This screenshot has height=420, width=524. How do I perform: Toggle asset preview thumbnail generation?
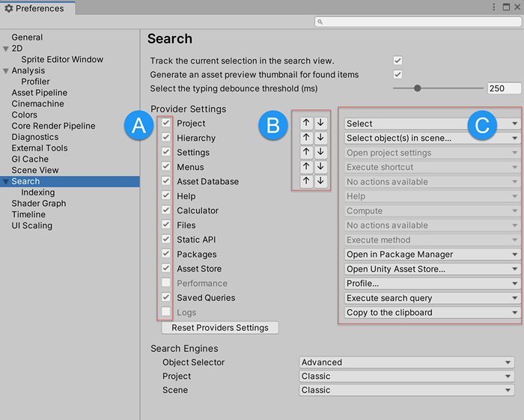coord(397,74)
